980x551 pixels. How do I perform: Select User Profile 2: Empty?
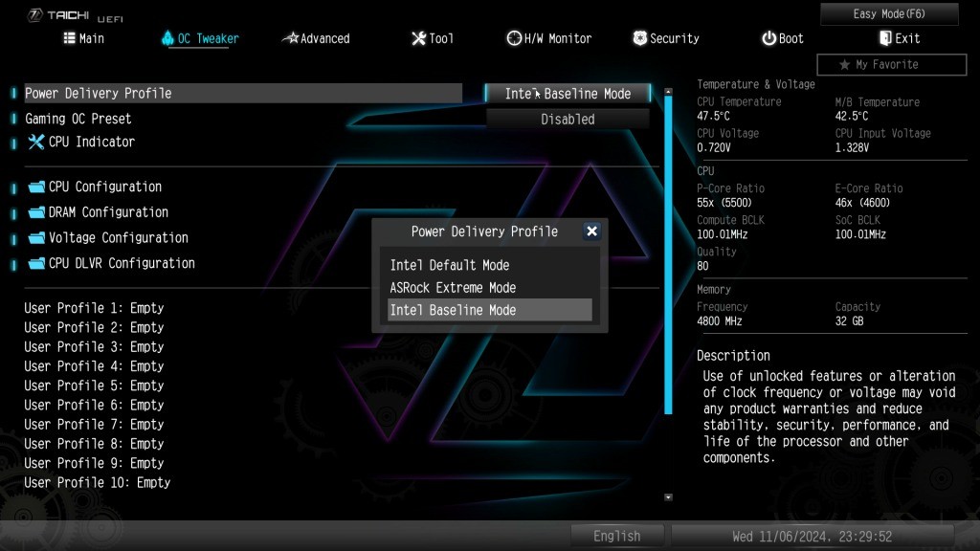(x=94, y=327)
